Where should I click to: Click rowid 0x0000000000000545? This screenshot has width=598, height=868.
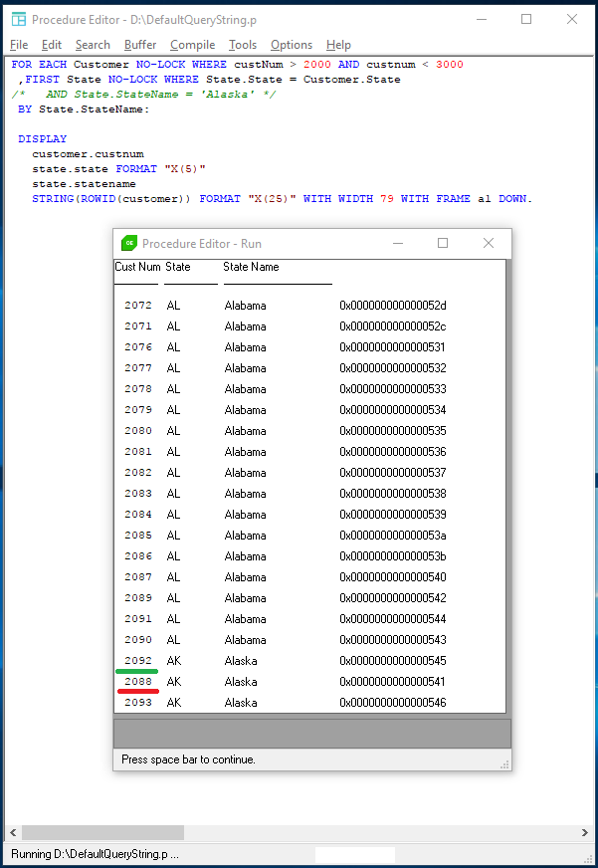tap(393, 660)
